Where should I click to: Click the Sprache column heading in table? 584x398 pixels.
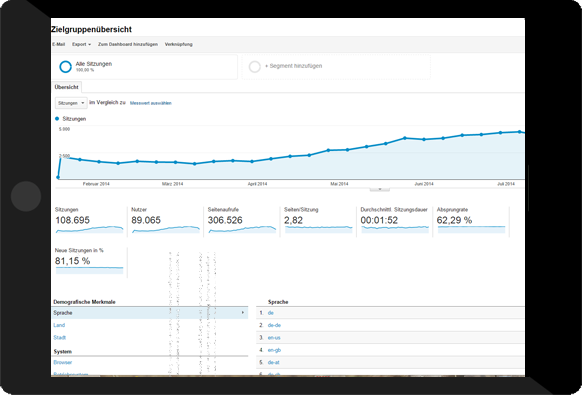278,302
